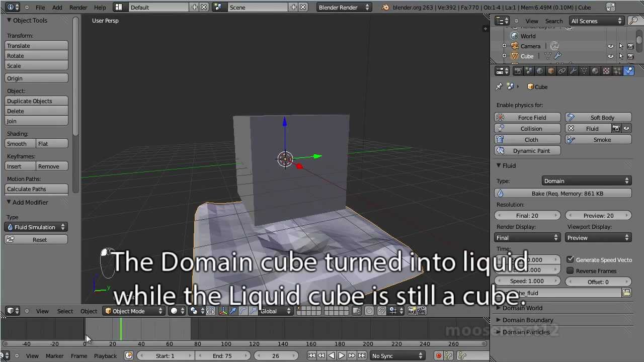Open the fluid Type Domain dropdown
644x362 pixels.
click(587, 181)
